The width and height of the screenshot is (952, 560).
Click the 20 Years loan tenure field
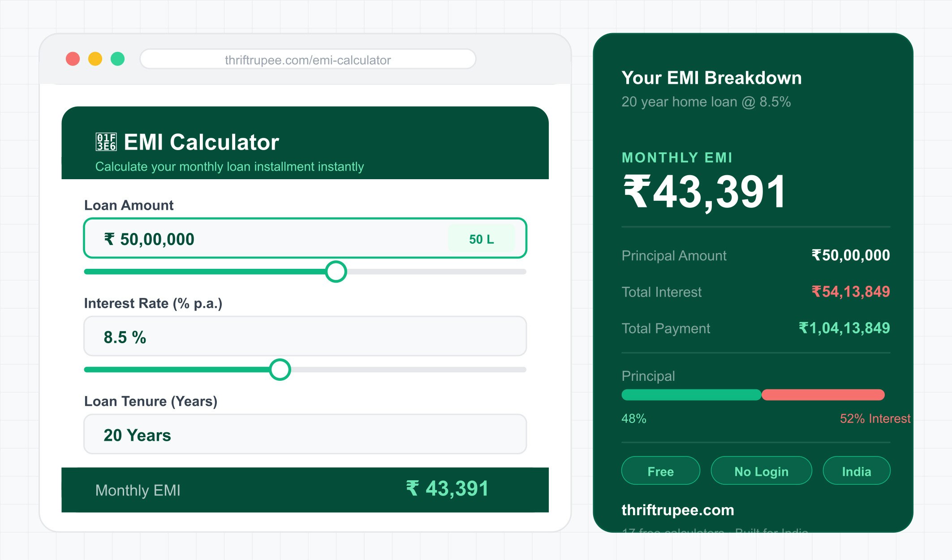click(x=305, y=434)
